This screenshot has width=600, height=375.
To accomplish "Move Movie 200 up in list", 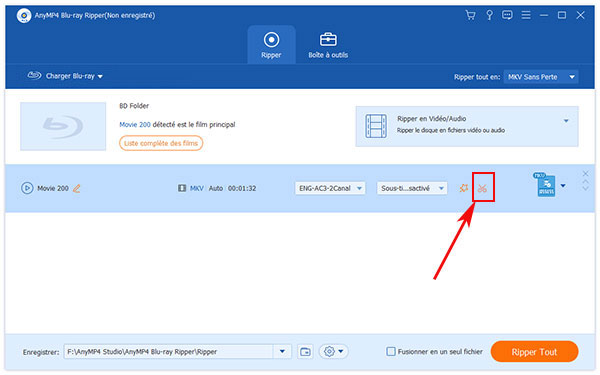I will [x=585, y=182].
